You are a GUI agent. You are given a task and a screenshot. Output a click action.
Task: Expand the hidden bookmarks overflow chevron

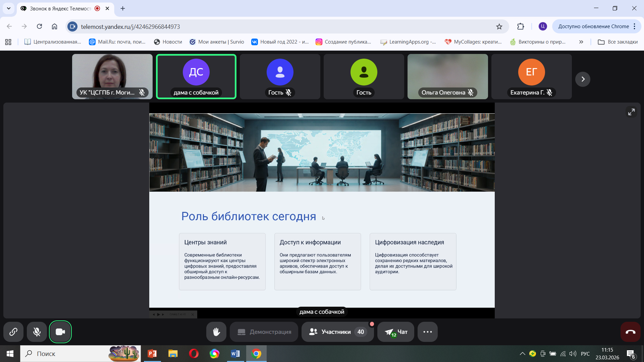click(x=581, y=42)
